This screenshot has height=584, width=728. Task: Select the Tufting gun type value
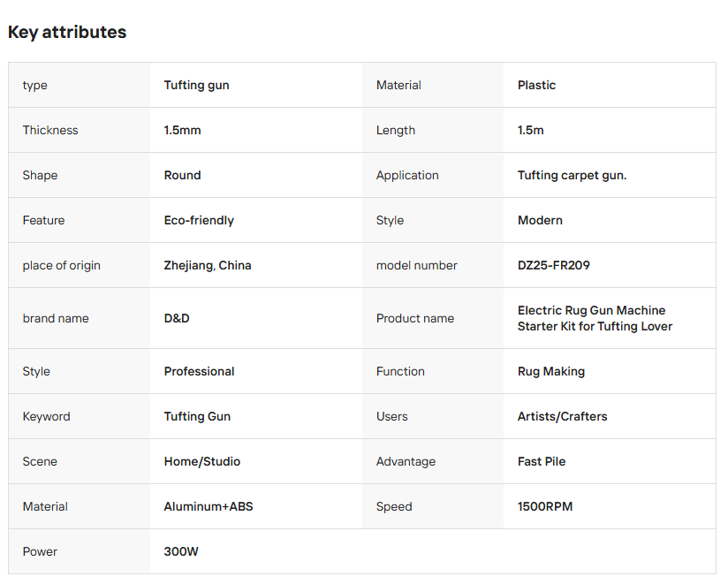[196, 85]
